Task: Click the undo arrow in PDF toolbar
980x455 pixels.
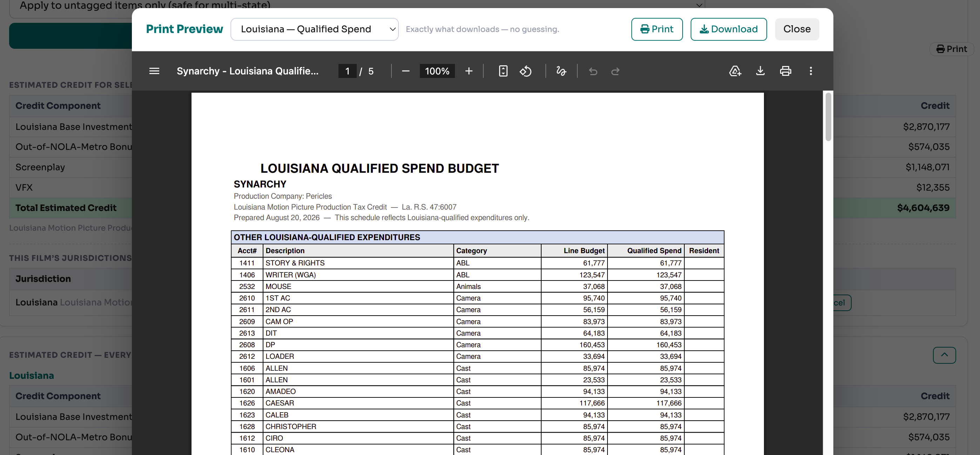Action: (593, 71)
